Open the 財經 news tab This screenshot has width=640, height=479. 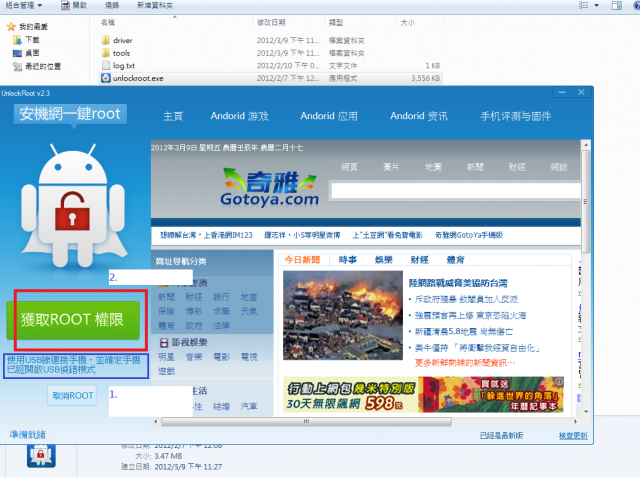(420, 260)
